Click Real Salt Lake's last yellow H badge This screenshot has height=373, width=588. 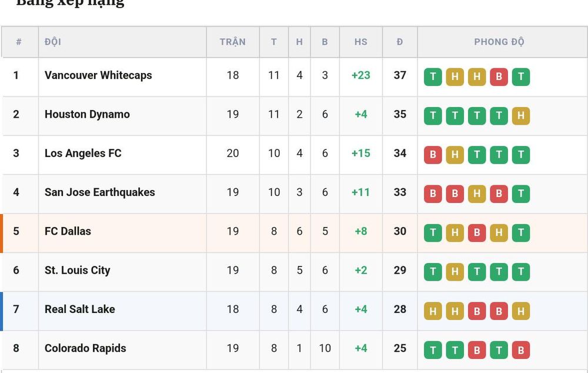pos(521,311)
